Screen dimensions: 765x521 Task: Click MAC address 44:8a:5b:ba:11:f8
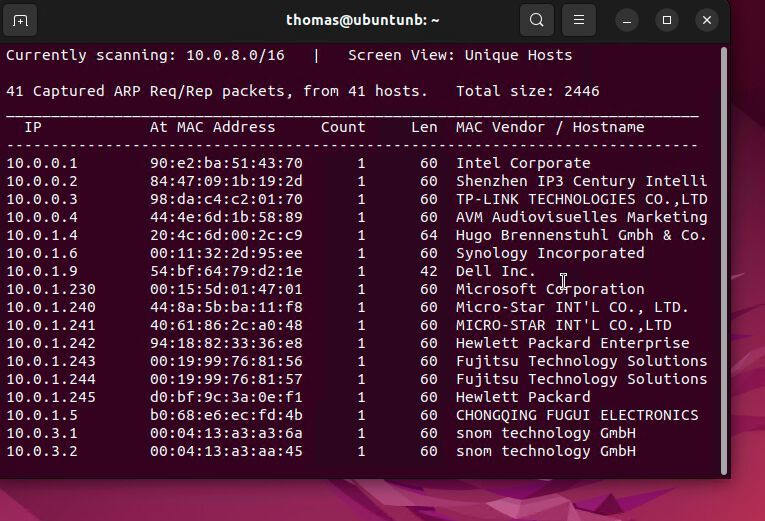pos(226,307)
